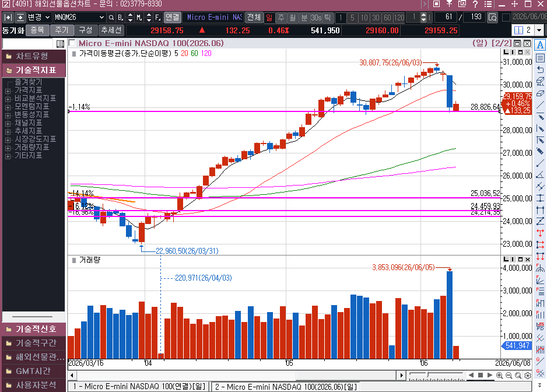Image resolution: width=547 pixels, height=392 pixels.
Task: Open the list icon below the A tool
Action: coord(540,58)
